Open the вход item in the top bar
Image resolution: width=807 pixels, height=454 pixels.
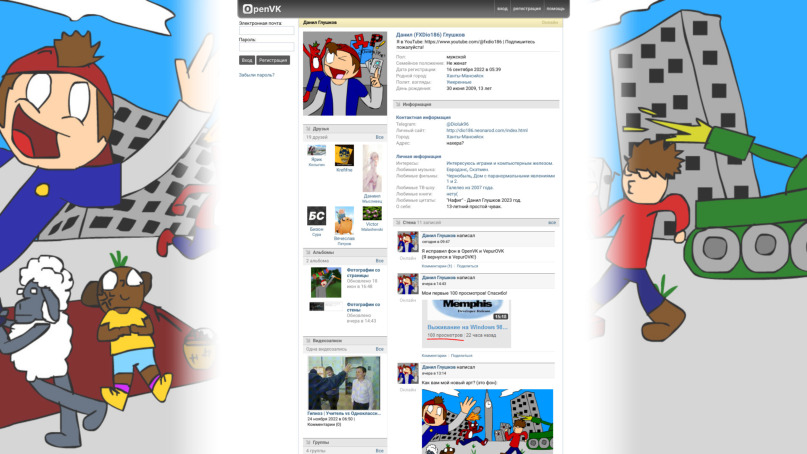502,9
